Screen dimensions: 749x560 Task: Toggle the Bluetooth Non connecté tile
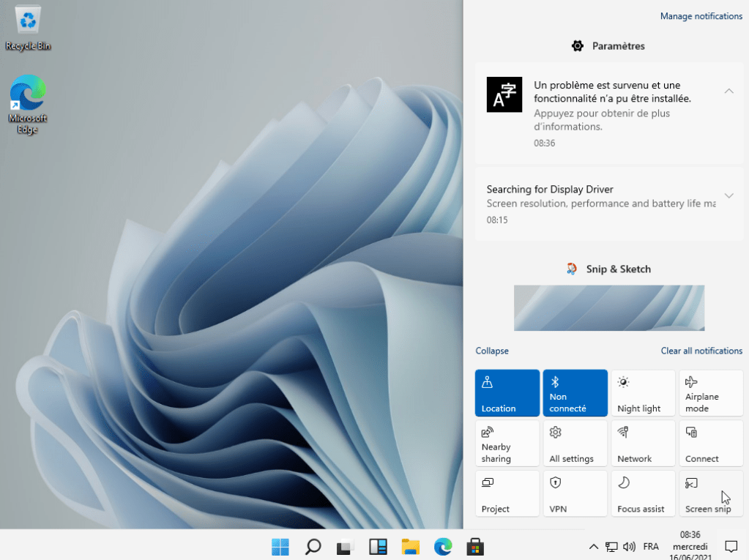(575, 393)
